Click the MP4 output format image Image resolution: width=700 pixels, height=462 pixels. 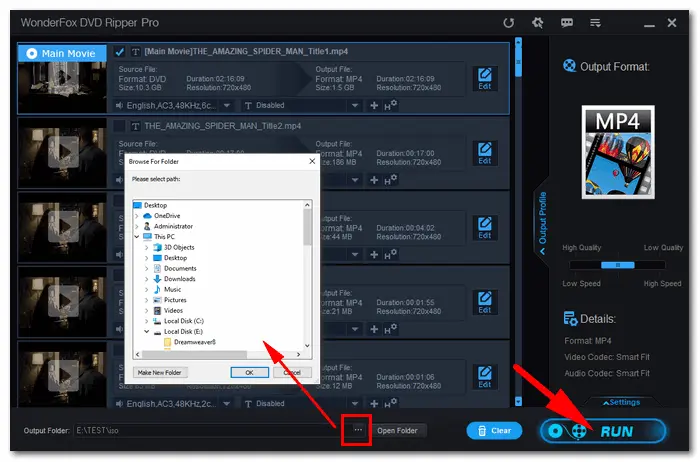(618, 152)
